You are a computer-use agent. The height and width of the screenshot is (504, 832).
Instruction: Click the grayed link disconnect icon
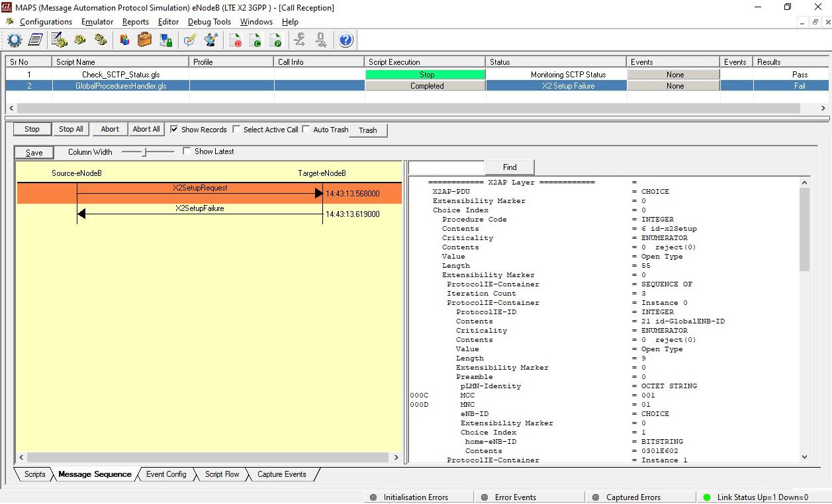click(x=321, y=40)
